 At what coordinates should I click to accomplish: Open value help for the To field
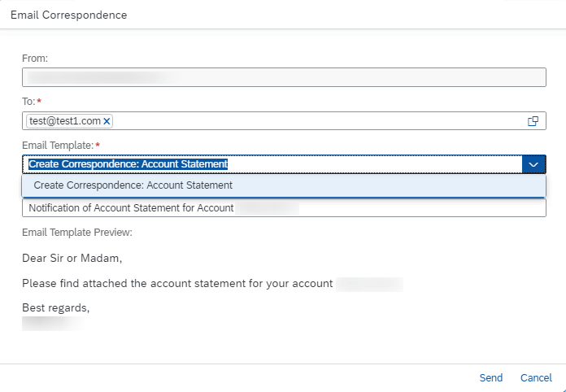533,121
